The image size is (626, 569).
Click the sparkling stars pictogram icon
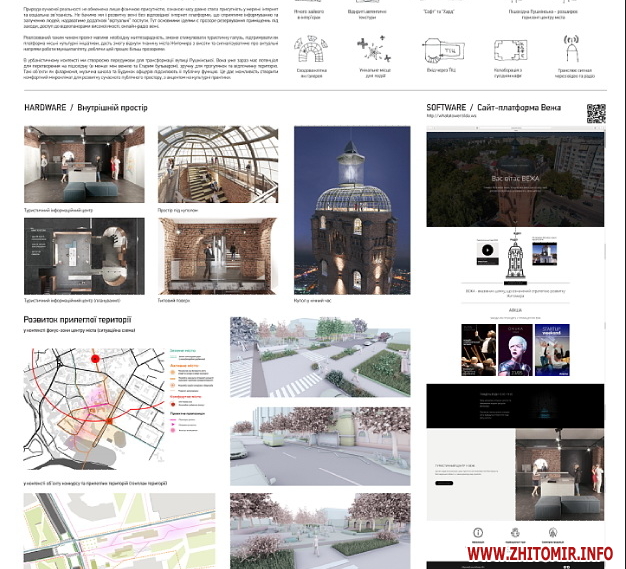click(x=373, y=49)
